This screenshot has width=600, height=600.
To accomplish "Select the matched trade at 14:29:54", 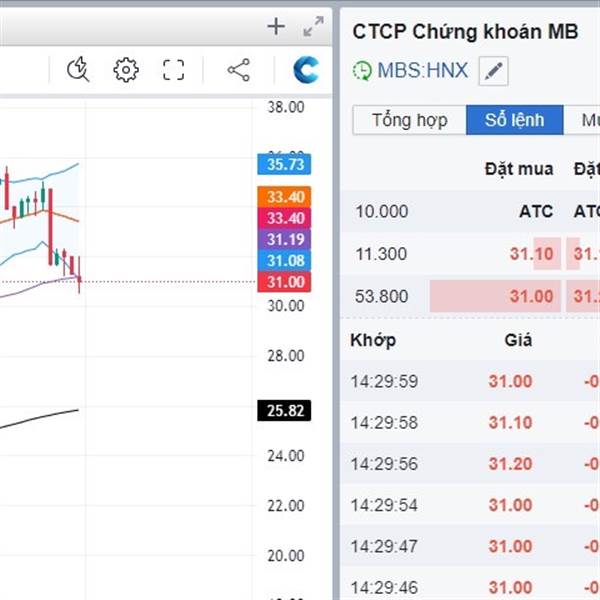I will pyautogui.click(x=470, y=505).
